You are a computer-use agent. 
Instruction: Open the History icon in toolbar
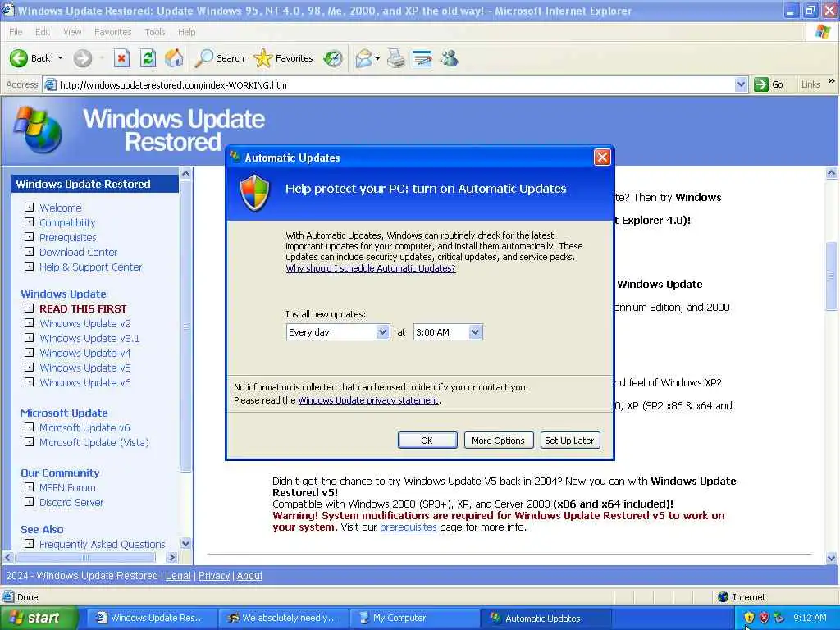(333, 58)
